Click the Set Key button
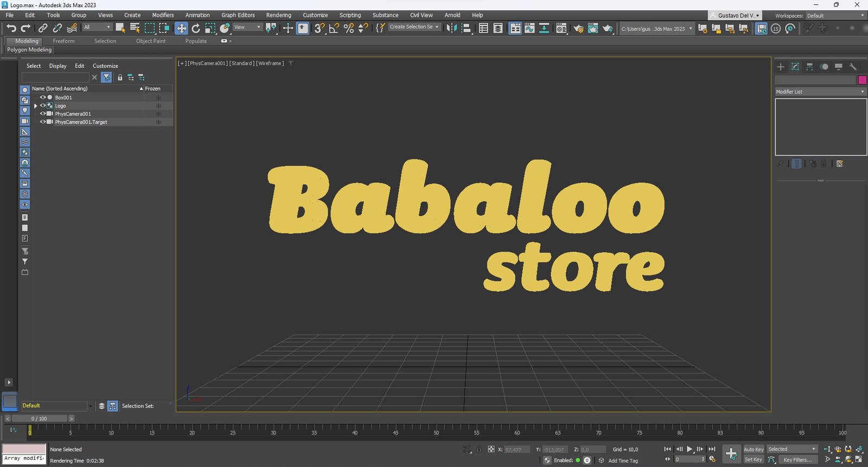This screenshot has width=868, height=467. (754, 459)
